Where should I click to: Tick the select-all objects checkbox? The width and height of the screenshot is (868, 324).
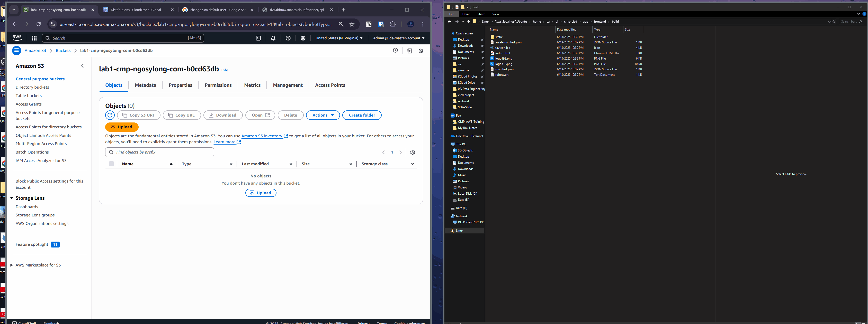click(111, 164)
